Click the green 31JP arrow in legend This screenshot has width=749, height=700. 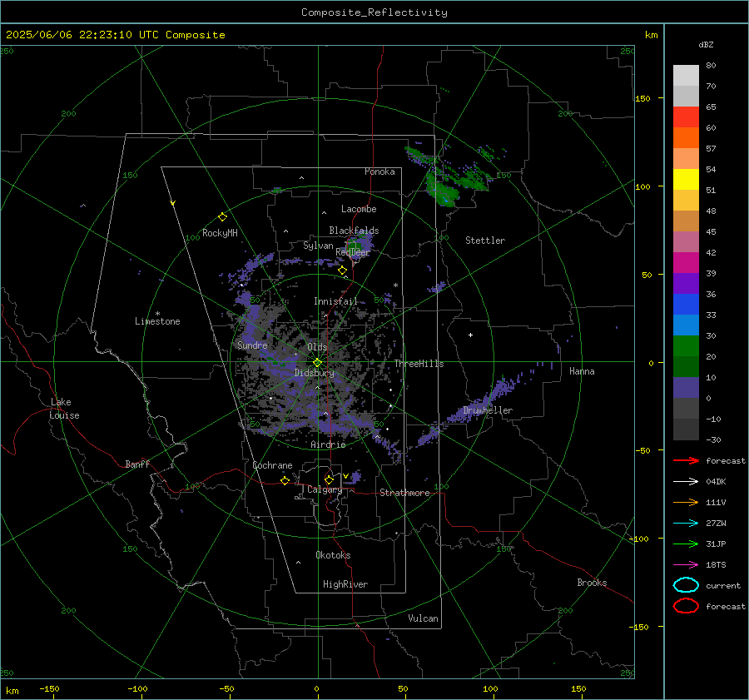tap(686, 544)
